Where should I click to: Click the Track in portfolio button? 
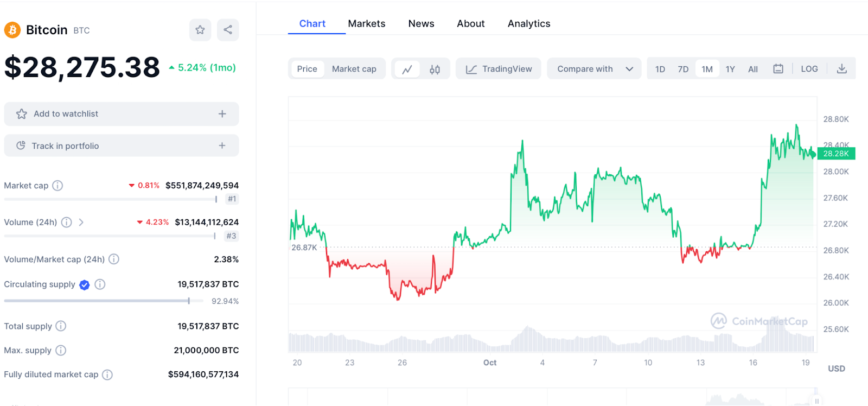point(122,145)
